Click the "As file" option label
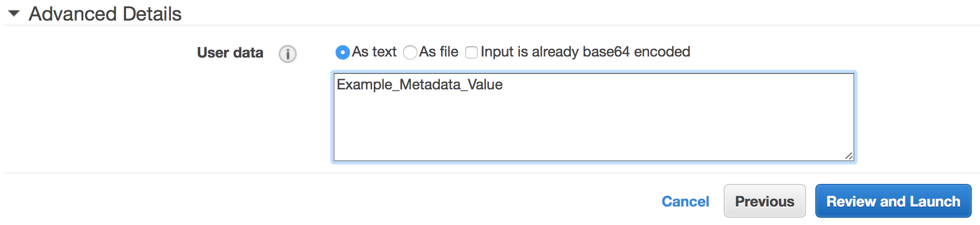The height and width of the screenshot is (225, 980). pyautogui.click(x=439, y=52)
